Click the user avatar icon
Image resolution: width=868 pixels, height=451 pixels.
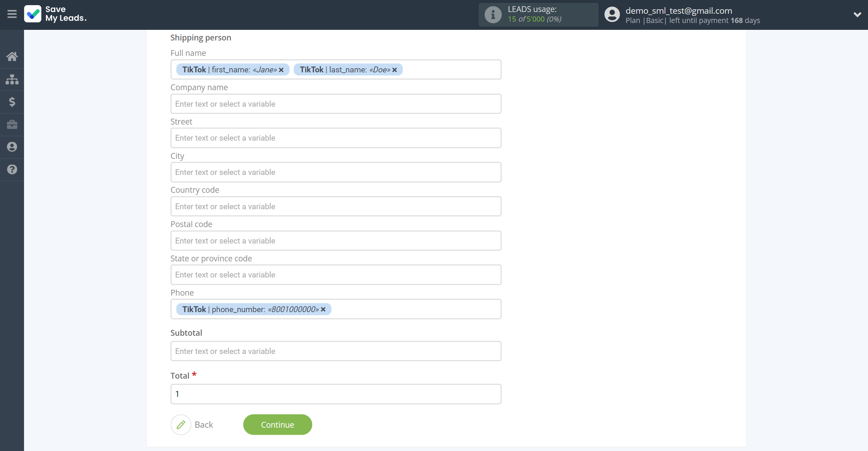click(x=612, y=15)
